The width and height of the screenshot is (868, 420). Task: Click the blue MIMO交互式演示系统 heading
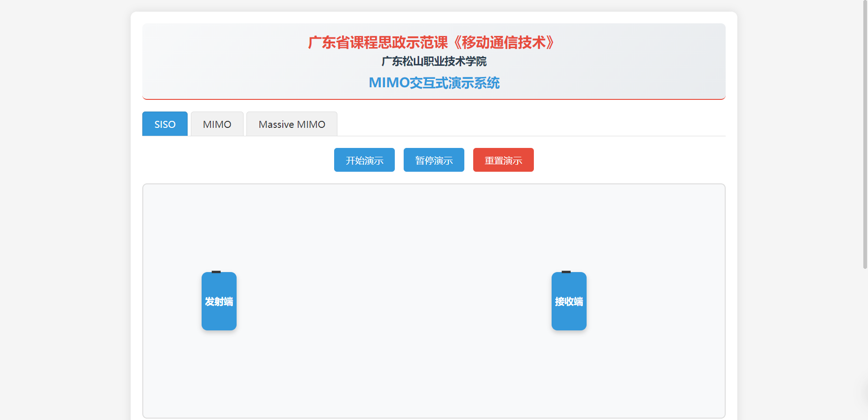[434, 83]
